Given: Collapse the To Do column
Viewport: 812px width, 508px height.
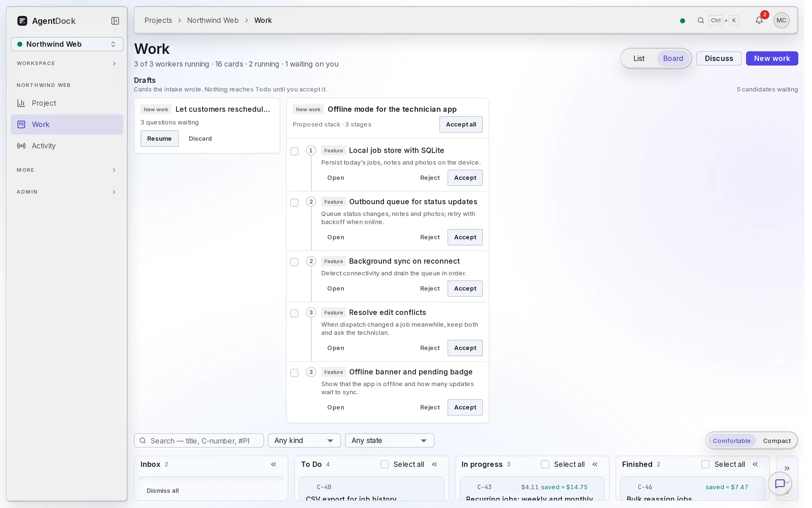Looking at the screenshot, I should tap(434, 464).
